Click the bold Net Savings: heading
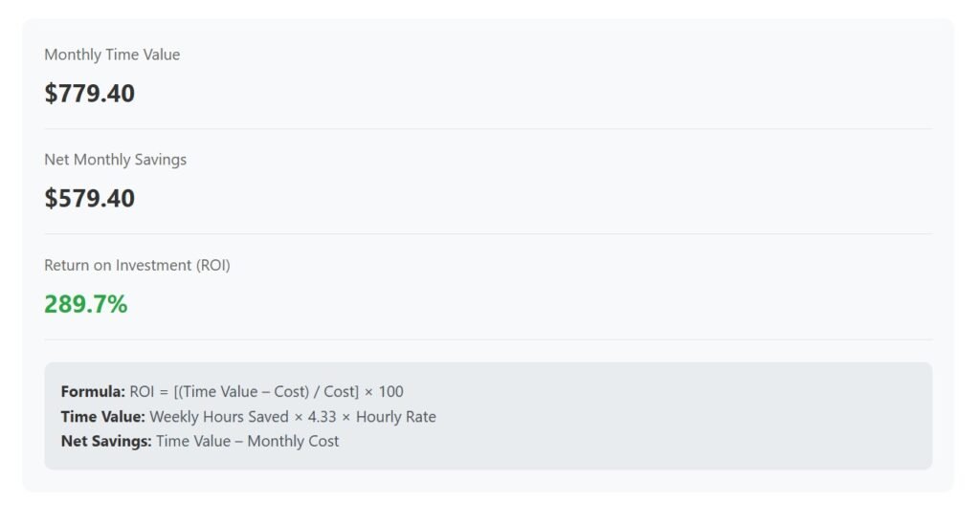980x524 pixels. click(x=105, y=441)
